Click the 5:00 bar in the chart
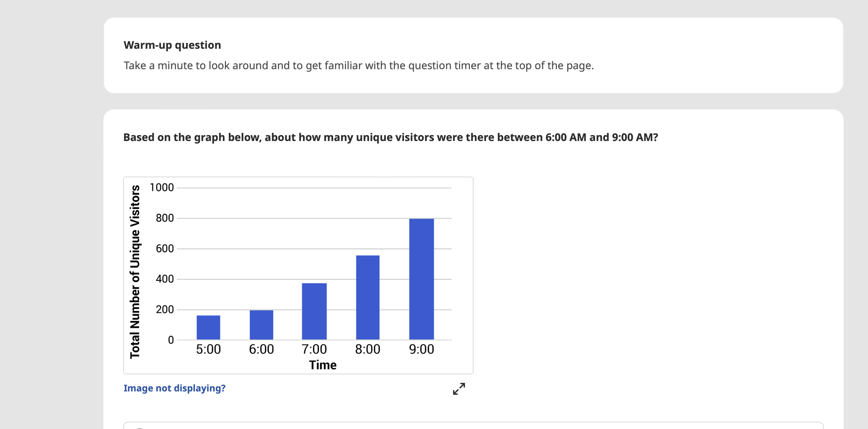868x429 pixels. click(208, 327)
